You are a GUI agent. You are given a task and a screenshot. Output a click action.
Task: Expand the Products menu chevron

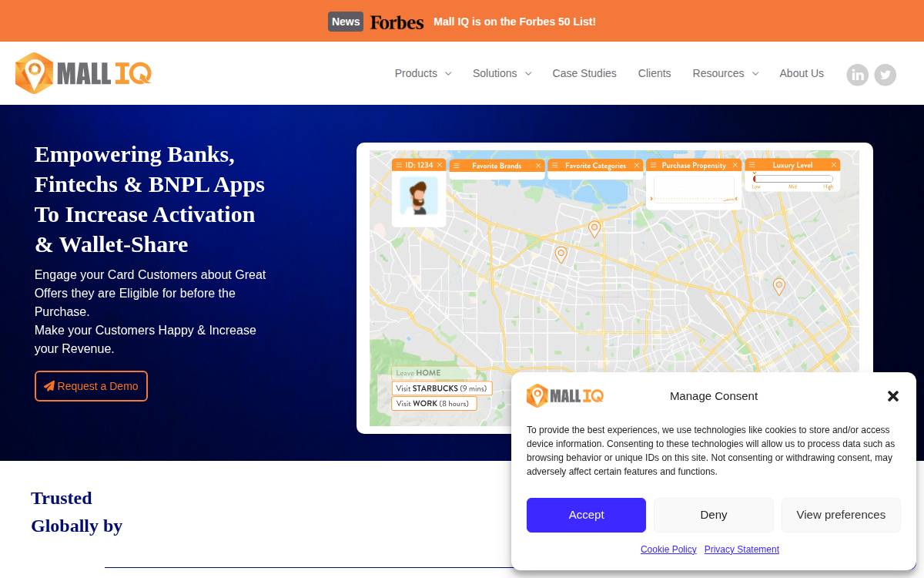coord(448,74)
